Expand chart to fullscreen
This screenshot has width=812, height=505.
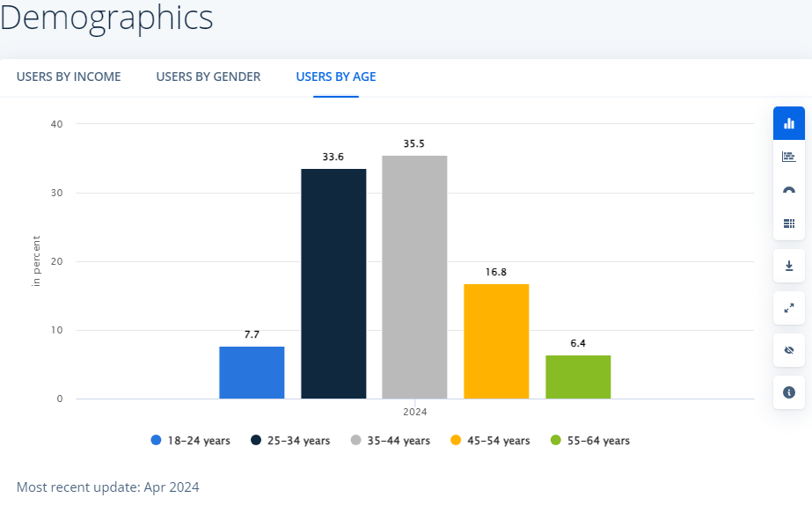coord(788,308)
